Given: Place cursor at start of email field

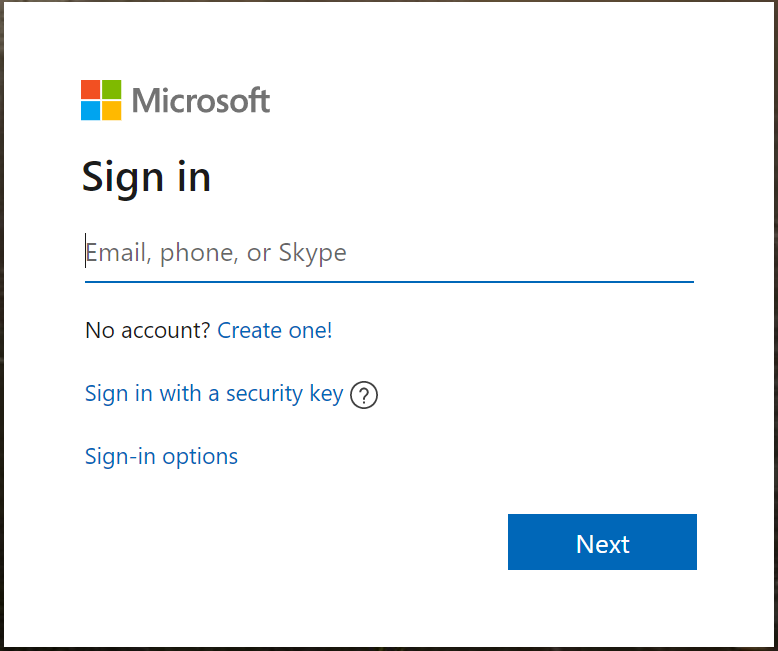Looking at the screenshot, I should click(x=87, y=253).
